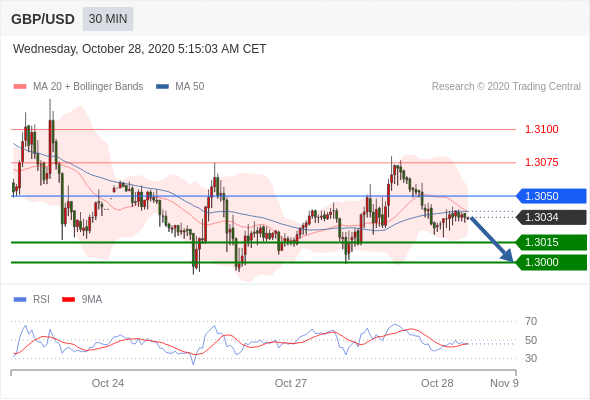590x400 pixels.
Task: Click the green 1.3015 support price tag
Action: click(x=551, y=242)
